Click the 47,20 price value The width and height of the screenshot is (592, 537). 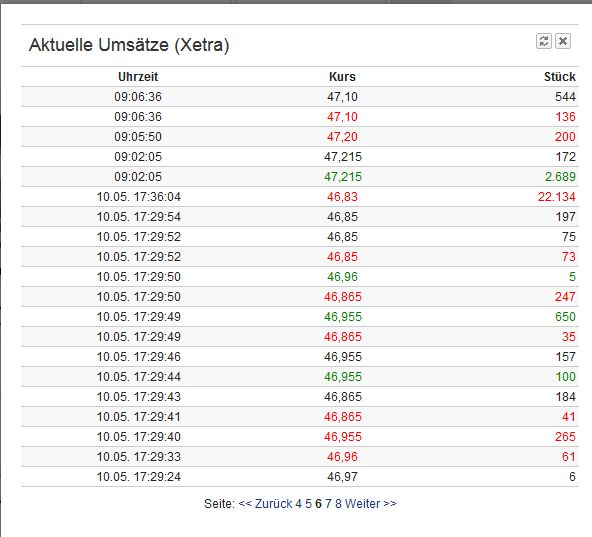coord(342,136)
